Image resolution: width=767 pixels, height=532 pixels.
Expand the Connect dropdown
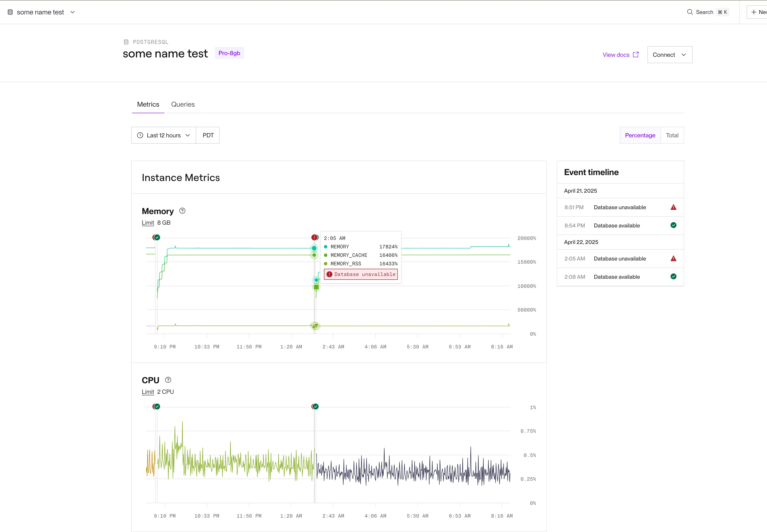tap(669, 55)
